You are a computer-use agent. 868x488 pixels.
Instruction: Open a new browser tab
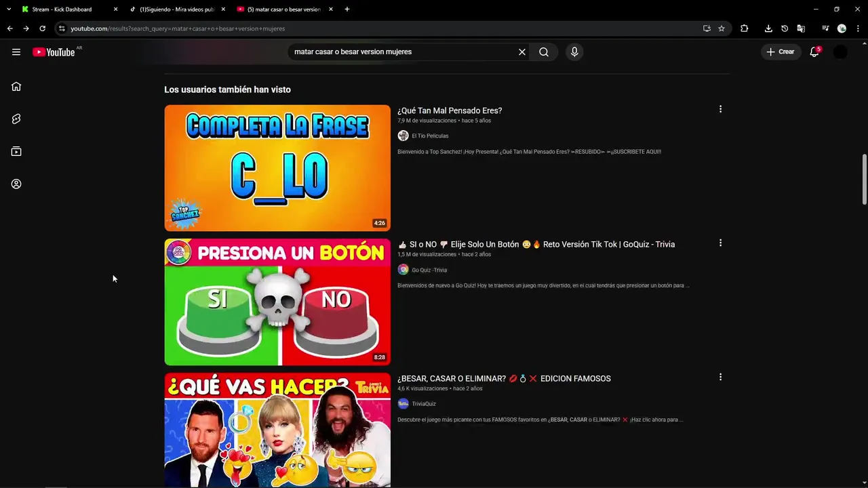tap(347, 9)
